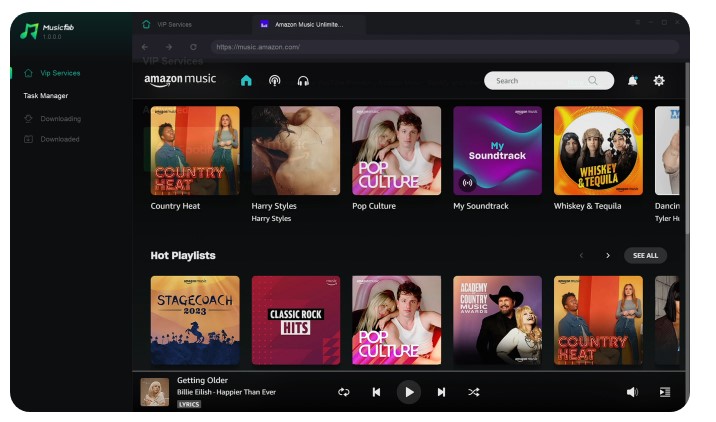Open Pop Culture in Hot Playlists
This screenshot has width=716, height=422.
[396, 320]
